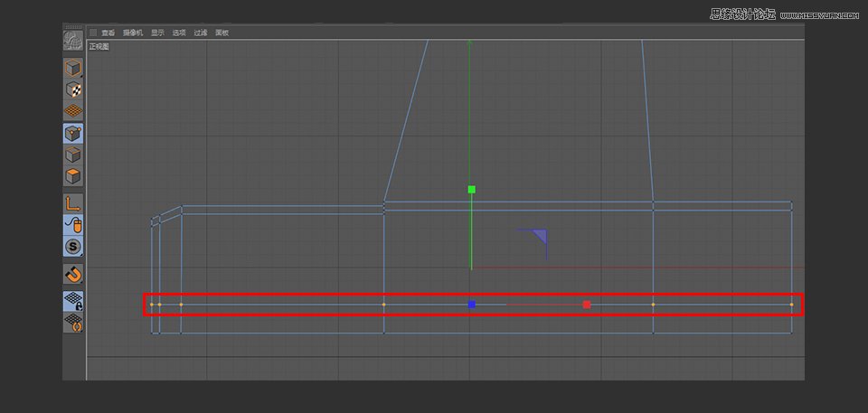Click the 正视图 viewport label
Screen dimensions: 868x413
[99, 47]
